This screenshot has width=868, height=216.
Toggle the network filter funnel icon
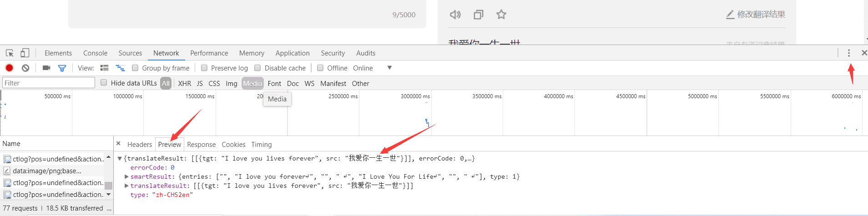coord(62,68)
